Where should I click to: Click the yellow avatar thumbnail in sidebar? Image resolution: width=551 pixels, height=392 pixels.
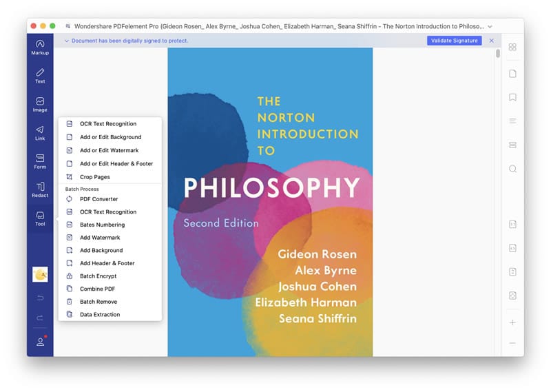(40, 274)
